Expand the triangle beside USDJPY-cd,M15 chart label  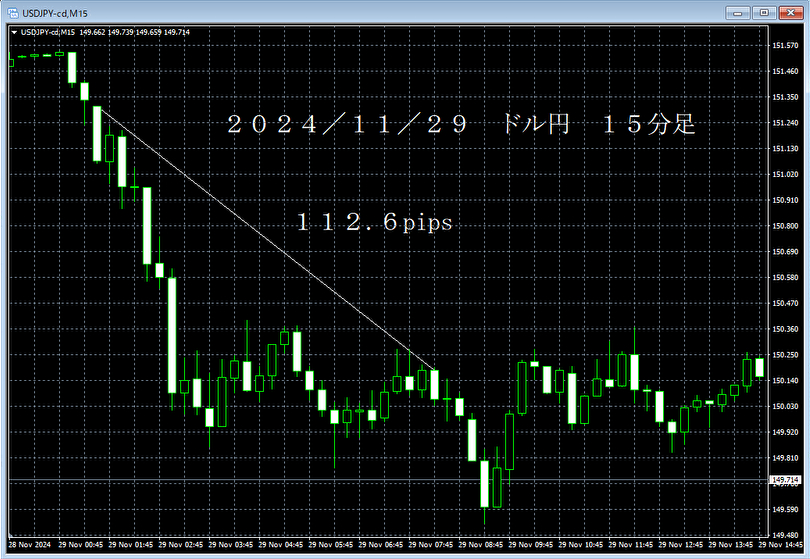tap(14, 33)
